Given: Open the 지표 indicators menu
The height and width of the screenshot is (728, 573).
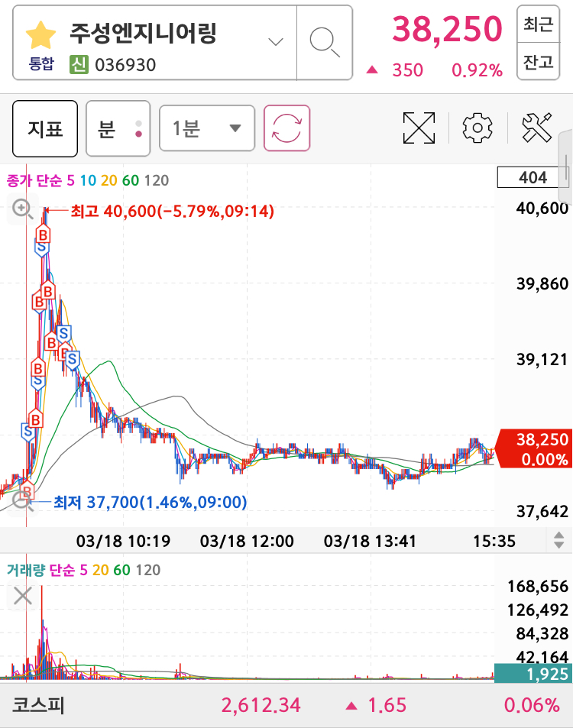Looking at the screenshot, I should pyautogui.click(x=45, y=128).
